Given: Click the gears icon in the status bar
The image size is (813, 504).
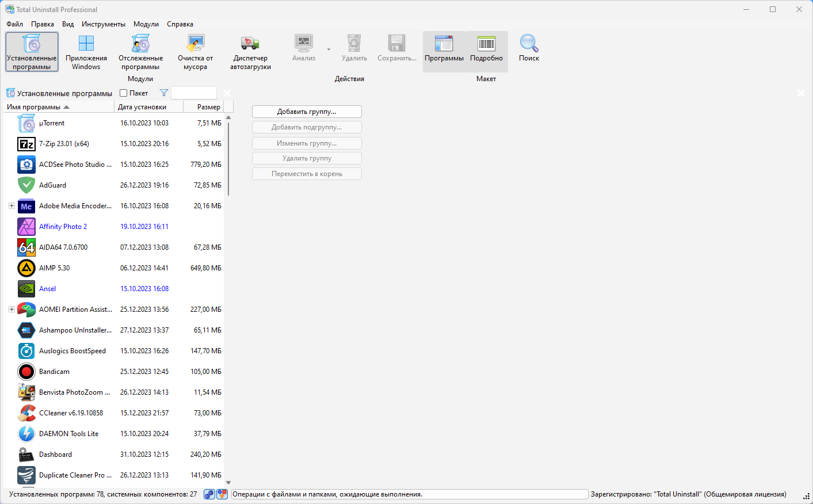Looking at the screenshot, I should pyautogui.click(x=208, y=494).
